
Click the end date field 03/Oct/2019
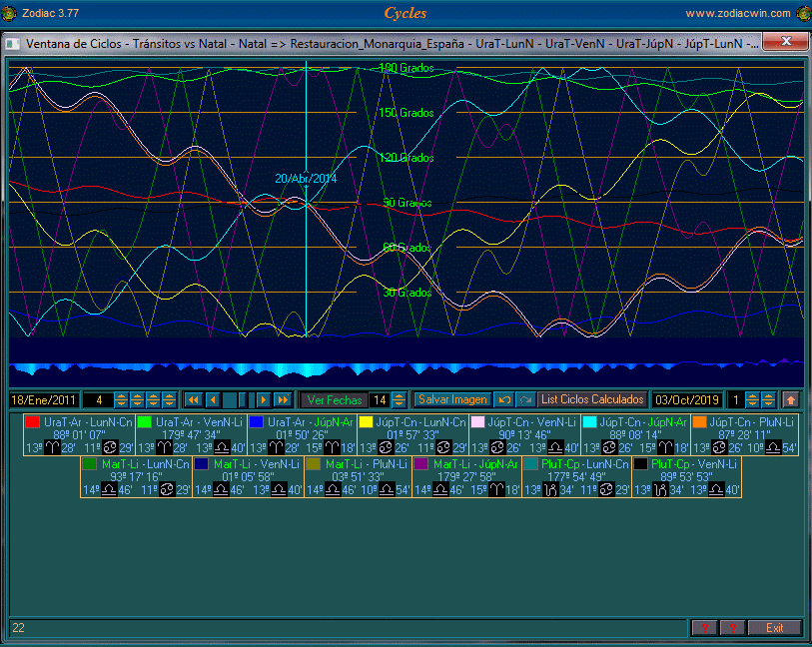tap(687, 400)
